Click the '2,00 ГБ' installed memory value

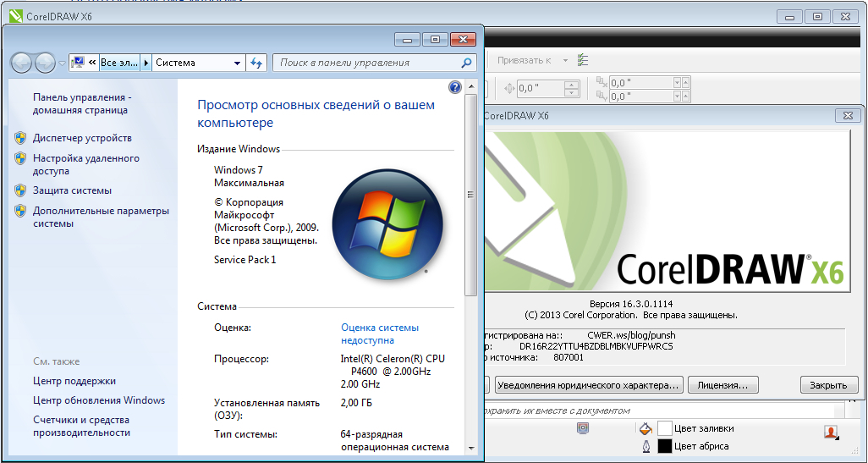point(356,403)
